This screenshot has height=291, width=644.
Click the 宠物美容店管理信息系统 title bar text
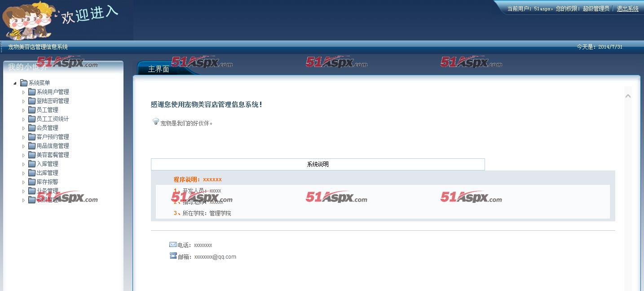point(38,47)
